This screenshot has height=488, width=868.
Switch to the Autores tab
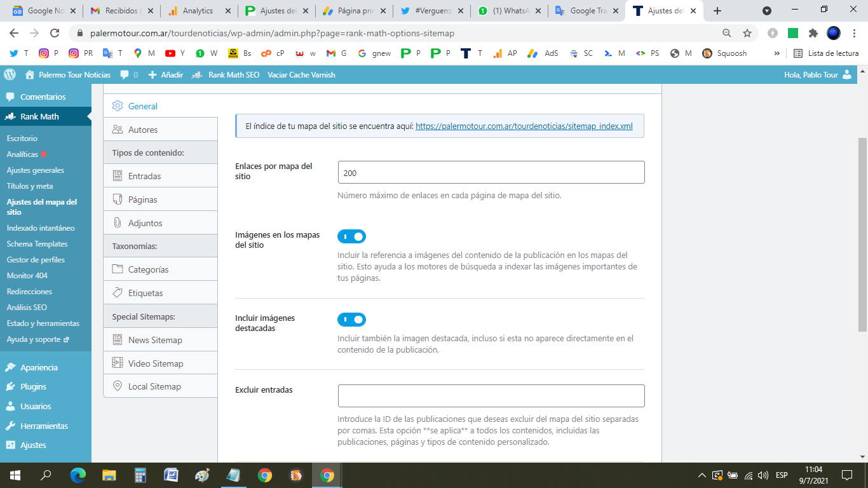[x=142, y=129]
